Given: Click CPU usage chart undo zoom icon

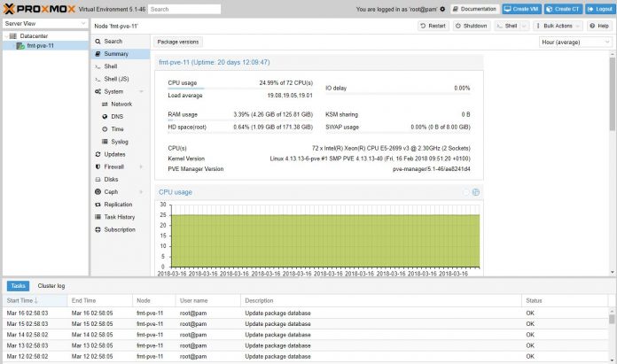Looking at the screenshot, I should [466, 192].
